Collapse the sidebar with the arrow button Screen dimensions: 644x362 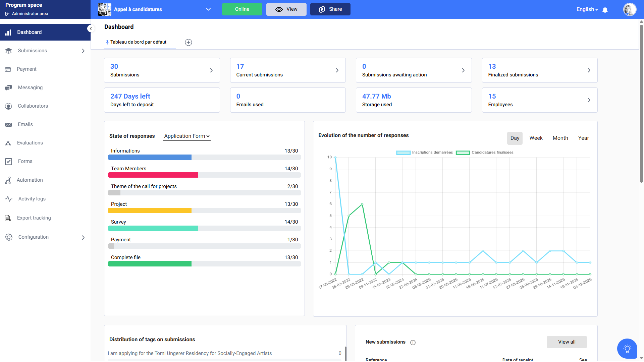click(91, 28)
